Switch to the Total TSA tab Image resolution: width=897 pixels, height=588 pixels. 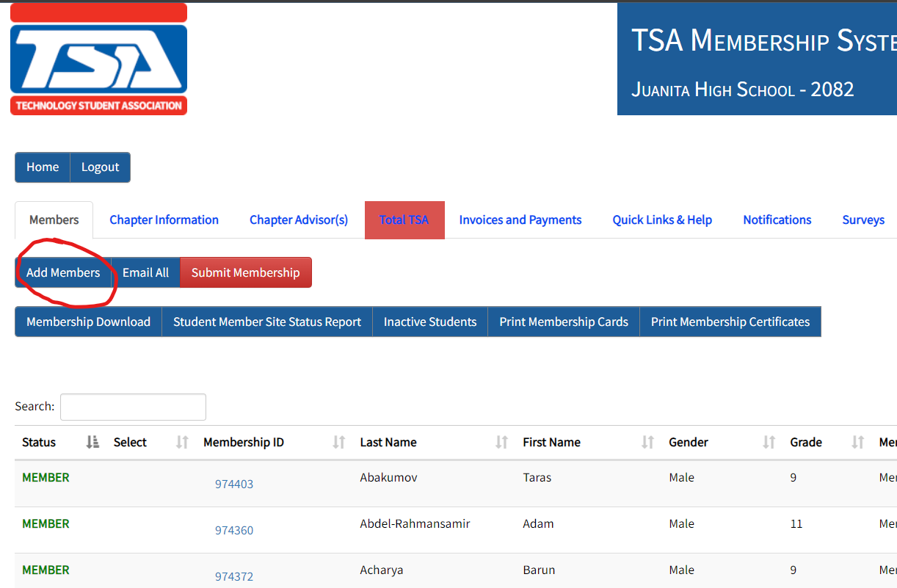pos(404,219)
